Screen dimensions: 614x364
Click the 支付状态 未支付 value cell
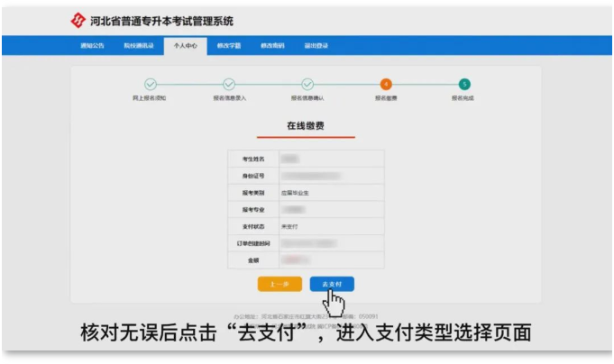click(x=330, y=226)
